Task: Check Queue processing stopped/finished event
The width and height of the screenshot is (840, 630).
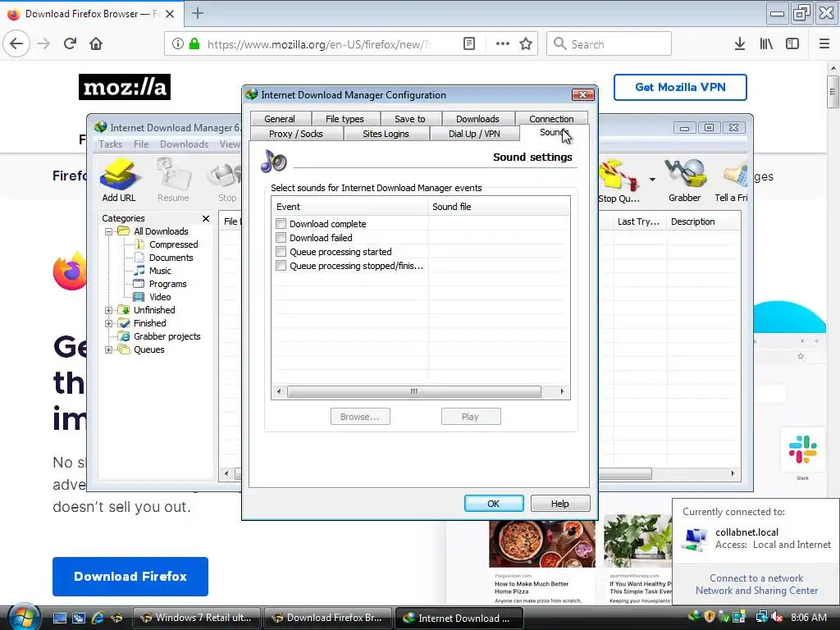Action: [x=281, y=265]
